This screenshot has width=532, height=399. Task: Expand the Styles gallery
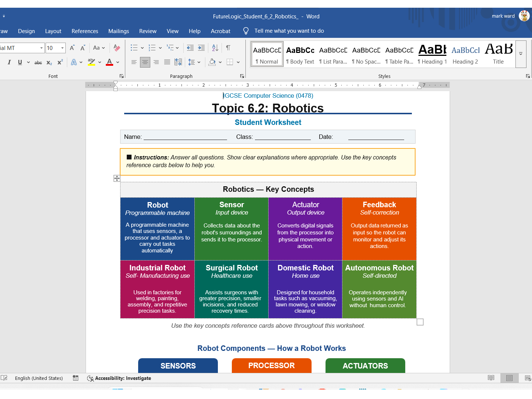coord(521,54)
